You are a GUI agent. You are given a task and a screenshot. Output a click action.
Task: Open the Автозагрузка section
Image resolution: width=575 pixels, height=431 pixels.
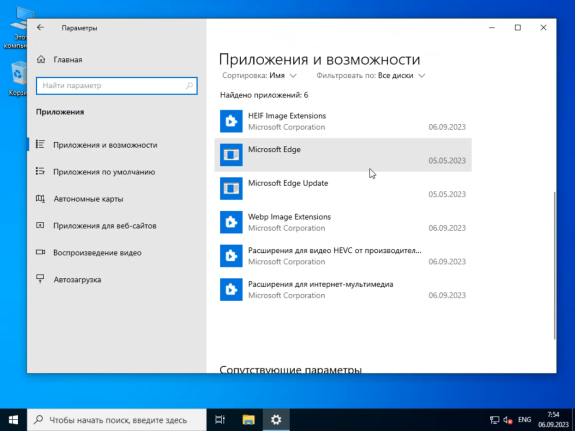click(117, 280)
